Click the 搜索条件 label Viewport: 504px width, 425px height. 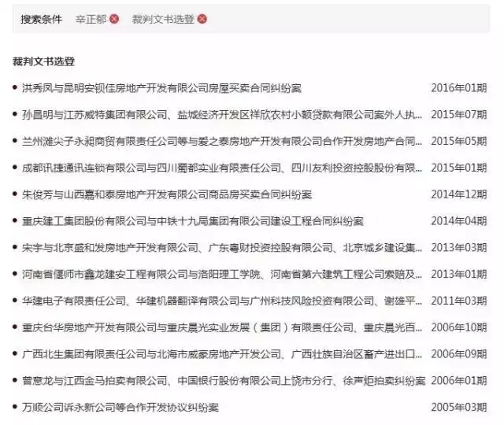41,19
